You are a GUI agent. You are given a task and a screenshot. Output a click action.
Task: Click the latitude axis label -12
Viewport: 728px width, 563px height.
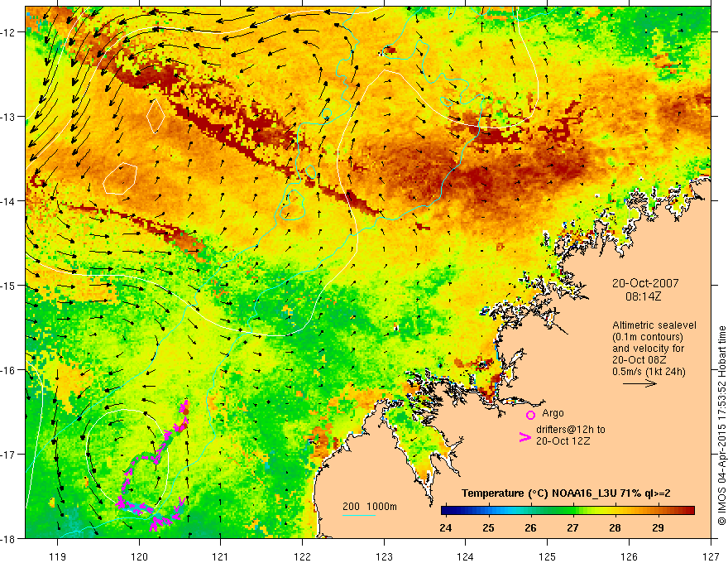coord(9,31)
